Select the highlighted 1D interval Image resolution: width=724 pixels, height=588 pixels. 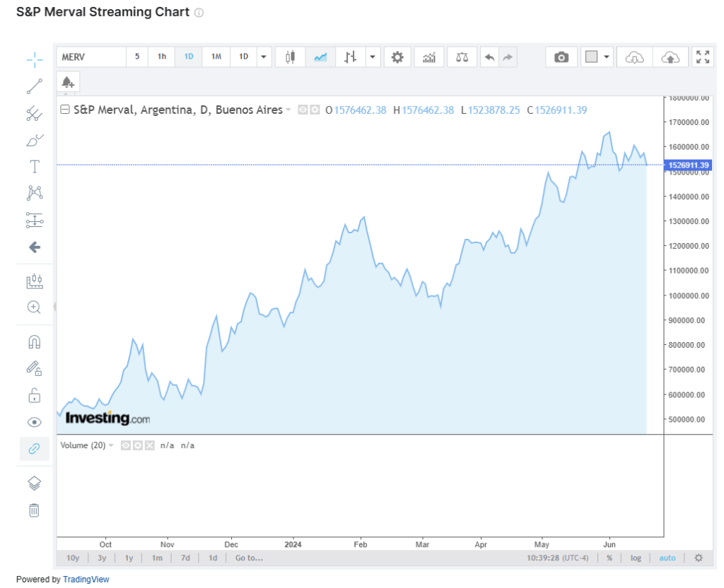point(188,57)
